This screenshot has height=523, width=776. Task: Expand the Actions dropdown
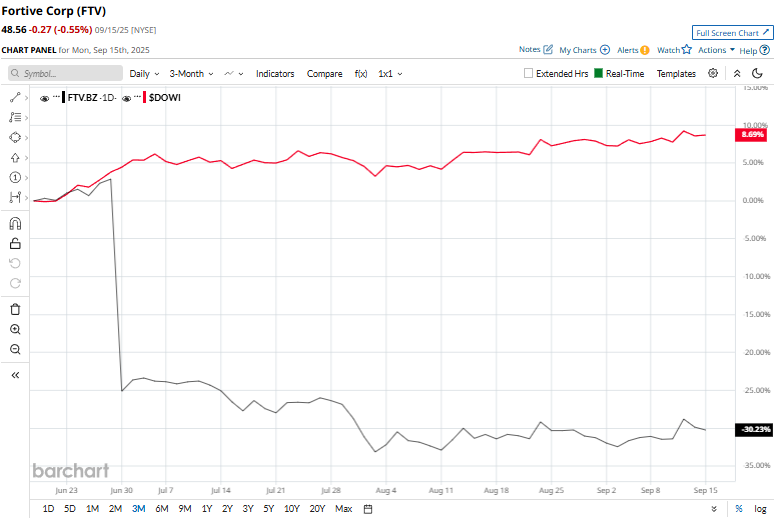[716, 50]
